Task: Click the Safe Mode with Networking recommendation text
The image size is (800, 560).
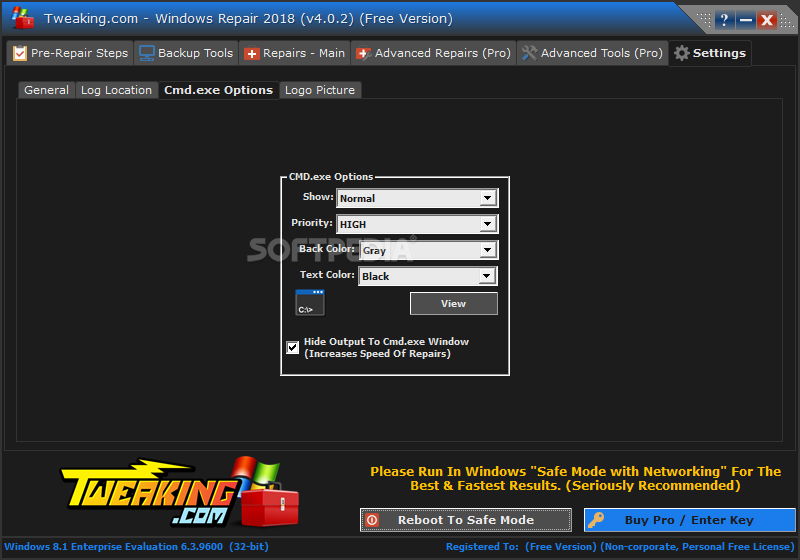Action: 576,478
